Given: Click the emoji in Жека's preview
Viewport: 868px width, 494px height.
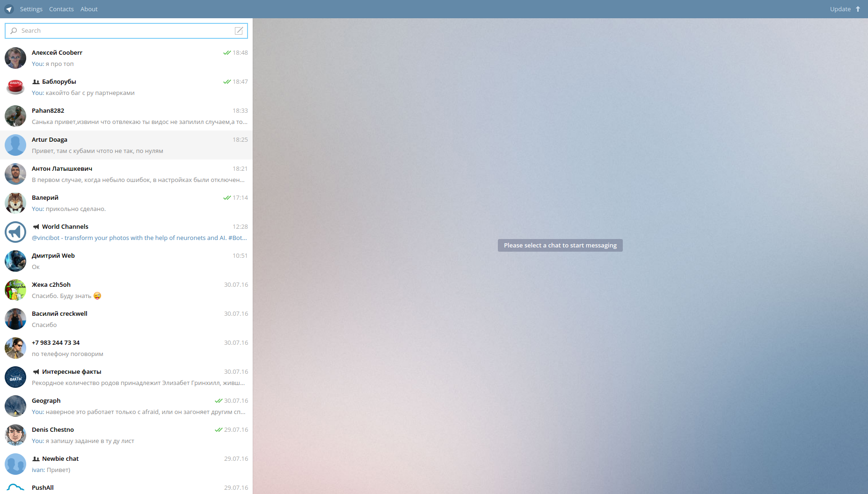Looking at the screenshot, I should click(x=97, y=296).
